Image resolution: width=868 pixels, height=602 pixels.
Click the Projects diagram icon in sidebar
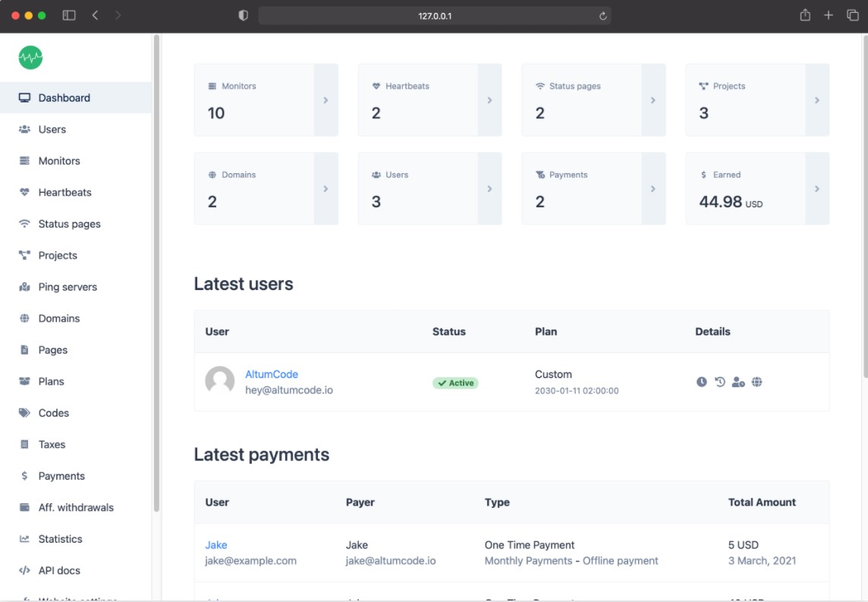point(24,255)
